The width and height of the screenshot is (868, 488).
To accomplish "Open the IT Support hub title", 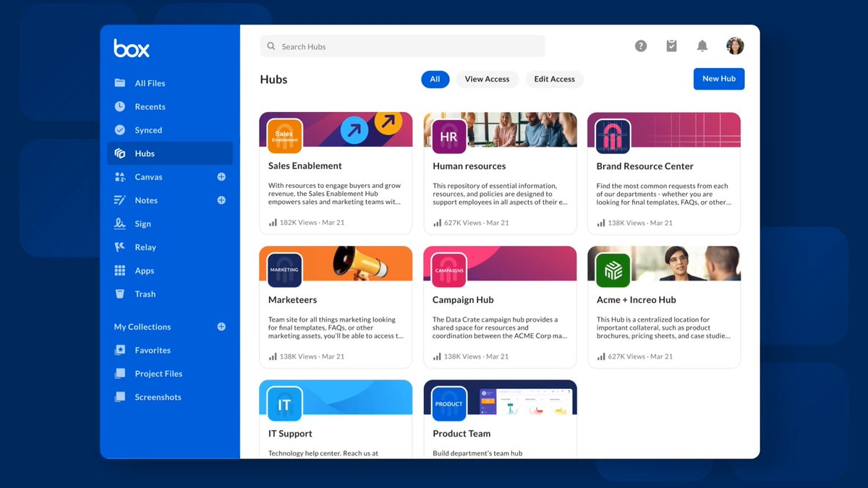I will click(290, 434).
